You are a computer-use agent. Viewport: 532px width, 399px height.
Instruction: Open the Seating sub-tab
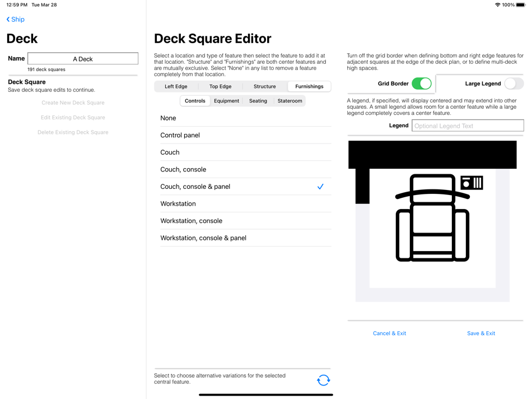click(x=258, y=101)
